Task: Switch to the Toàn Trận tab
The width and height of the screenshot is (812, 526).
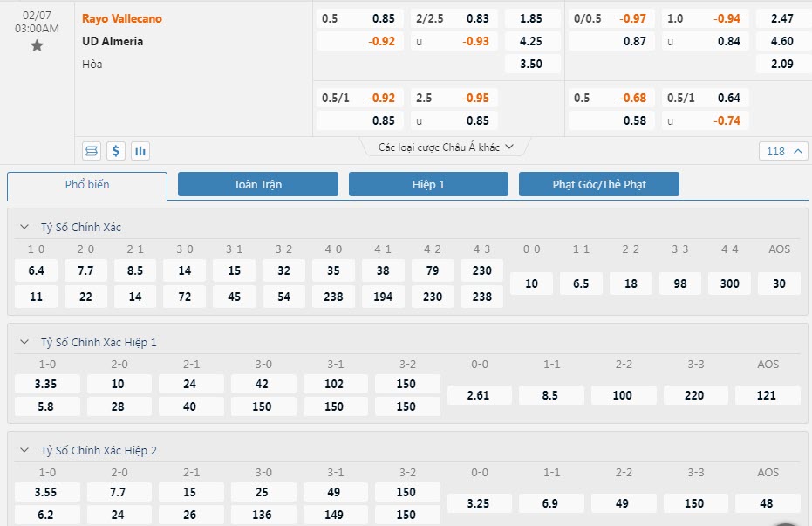Action: (258, 183)
